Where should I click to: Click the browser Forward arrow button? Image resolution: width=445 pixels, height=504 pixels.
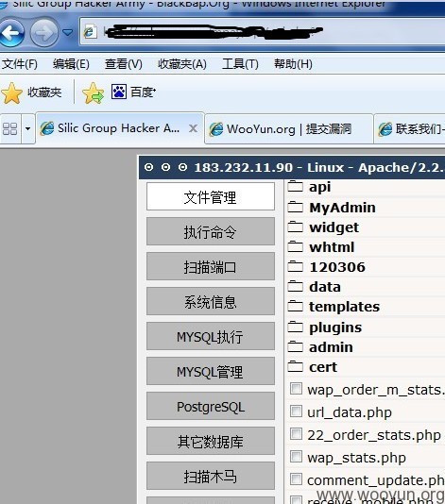click(x=44, y=32)
